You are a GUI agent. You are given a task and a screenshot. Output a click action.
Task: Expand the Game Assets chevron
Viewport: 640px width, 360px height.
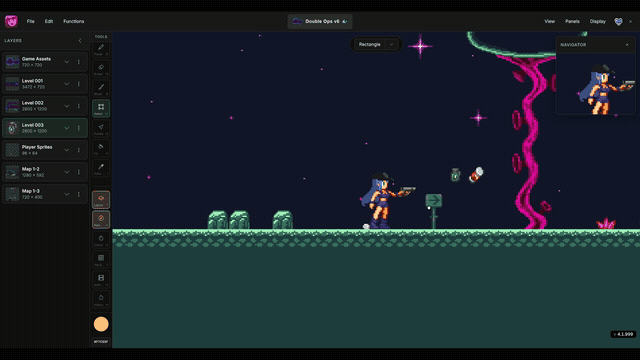pos(67,62)
